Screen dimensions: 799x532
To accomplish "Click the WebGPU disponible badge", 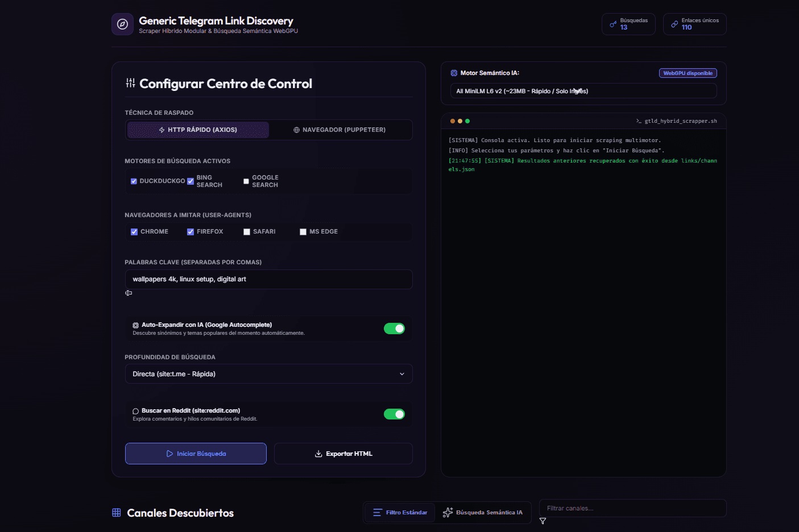I will [688, 73].
